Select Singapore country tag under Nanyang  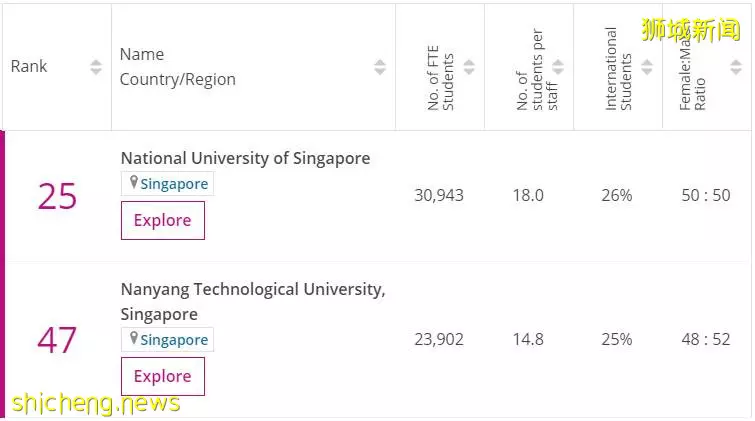pyautogui.click(x=174, y=340)
